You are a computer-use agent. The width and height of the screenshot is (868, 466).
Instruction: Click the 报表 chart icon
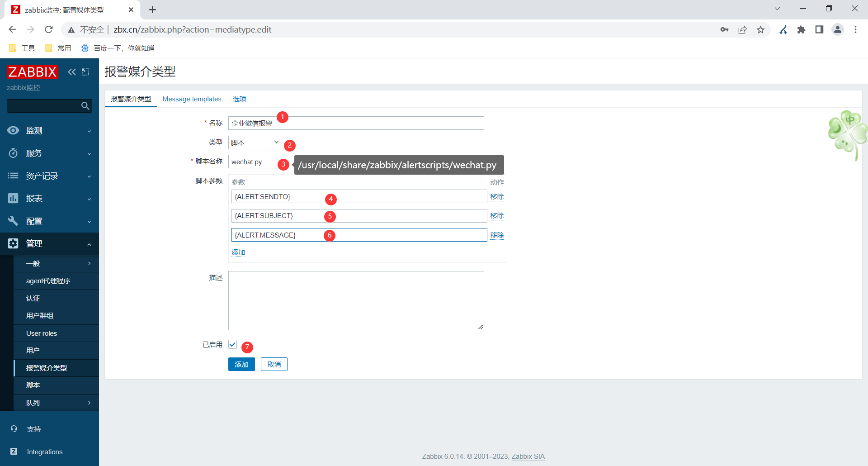(x=13, y=198)
